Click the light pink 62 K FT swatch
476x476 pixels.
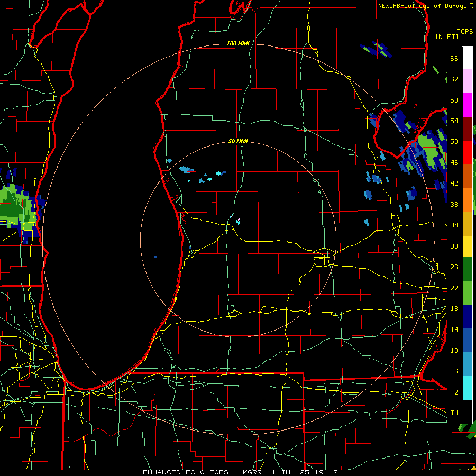tap(467, 81)
